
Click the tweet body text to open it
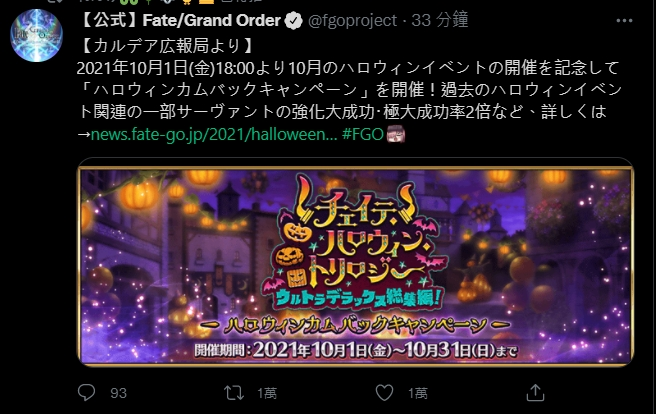(349, 89)
